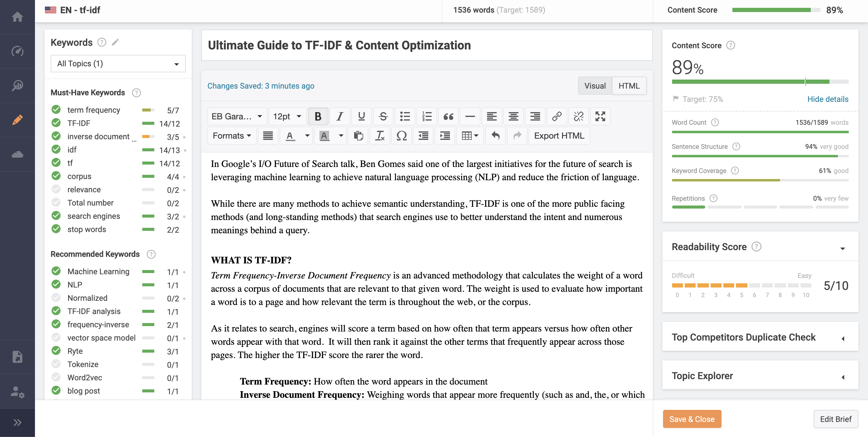Image resolution: width=868 pixels, height=437 pixels.
Task: Click the Save & Close button
Action: pyautogui.click(x=692, y=419)
